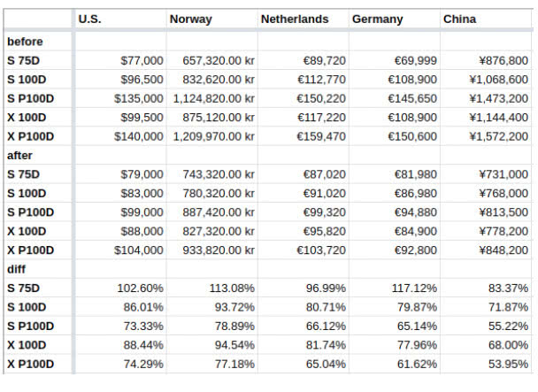Click the 1,124,820.00 kr Norway cell

[x=211, y=98]
